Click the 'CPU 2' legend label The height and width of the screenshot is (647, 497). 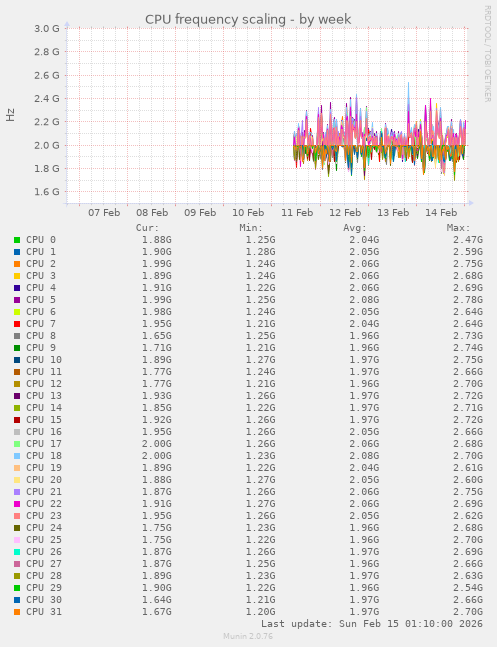[x=41, y=264]
